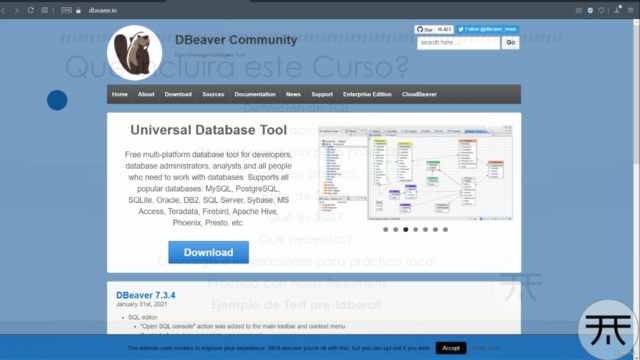
Task: Click the GitHub Star button
Action: click(425, 29)
